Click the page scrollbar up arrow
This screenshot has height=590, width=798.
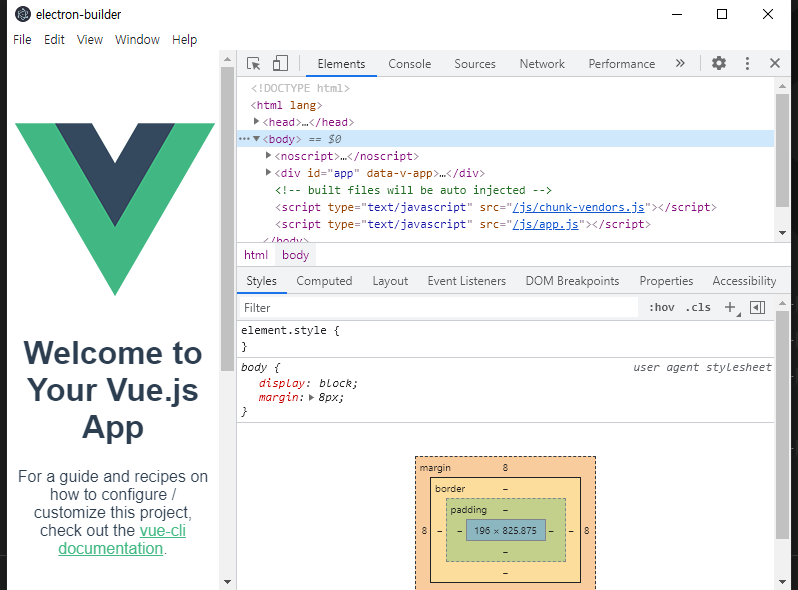click(227, 60)
